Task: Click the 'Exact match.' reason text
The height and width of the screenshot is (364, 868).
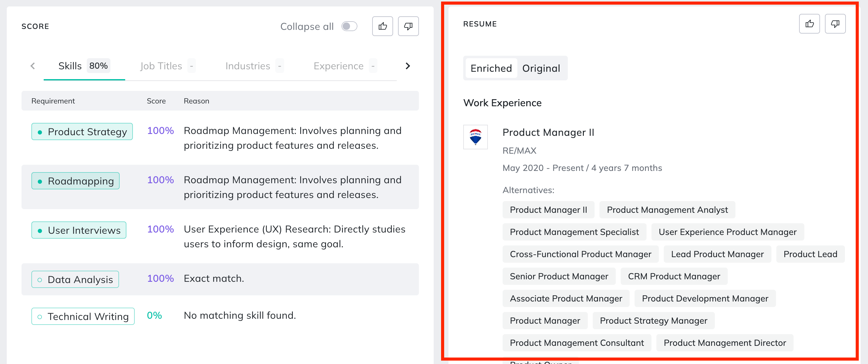Action: point(214,279)
